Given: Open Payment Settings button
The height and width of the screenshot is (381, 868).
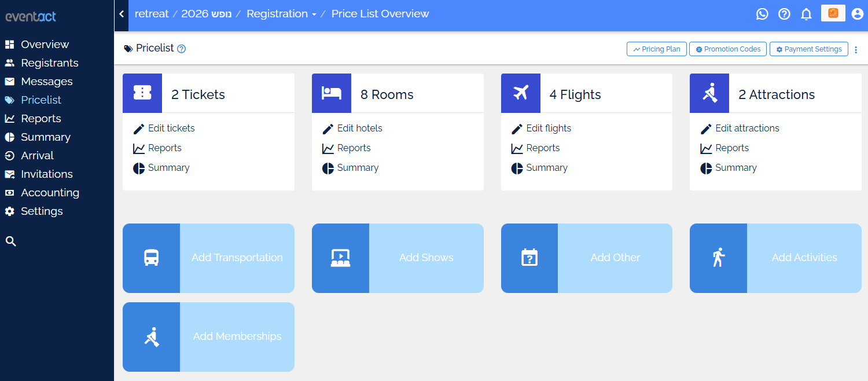Looking at the screenshot, I should (808, 49).
